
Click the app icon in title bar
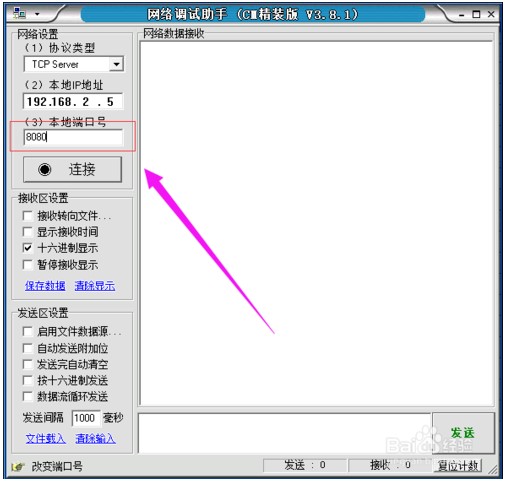19,14
